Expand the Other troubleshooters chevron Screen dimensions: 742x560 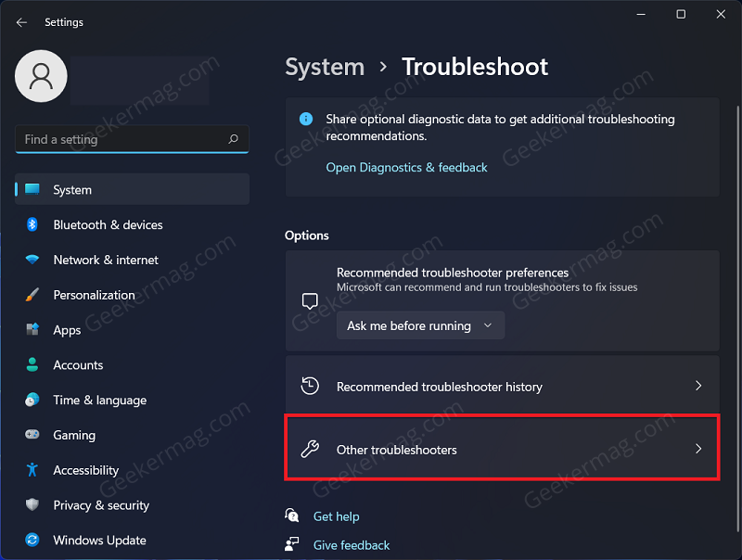698,449
